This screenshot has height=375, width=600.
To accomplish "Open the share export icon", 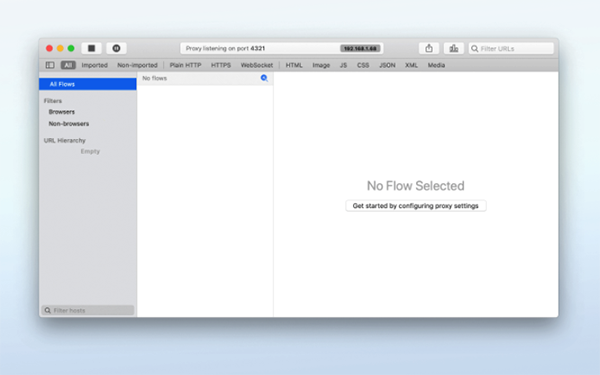I will tap(429, 48).
